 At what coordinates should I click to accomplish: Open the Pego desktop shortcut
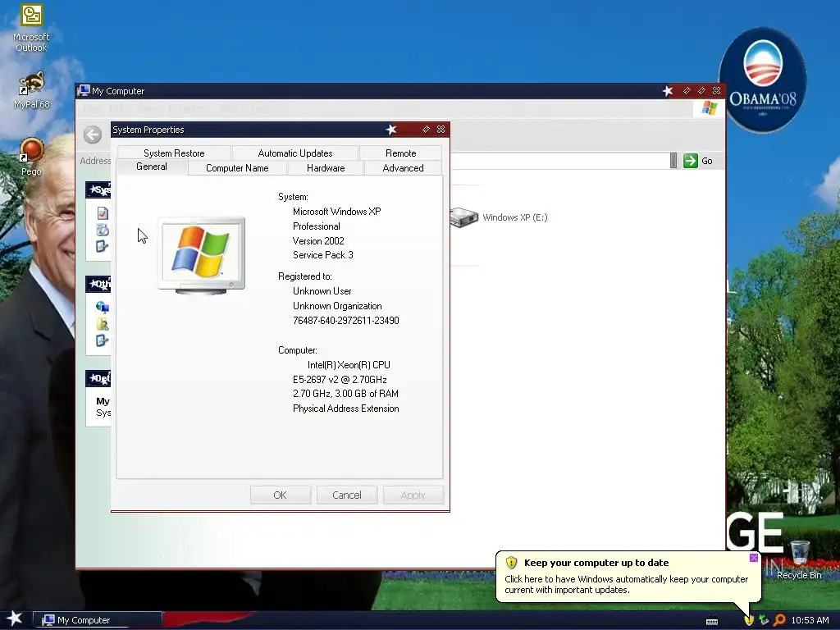pos(31,157)
